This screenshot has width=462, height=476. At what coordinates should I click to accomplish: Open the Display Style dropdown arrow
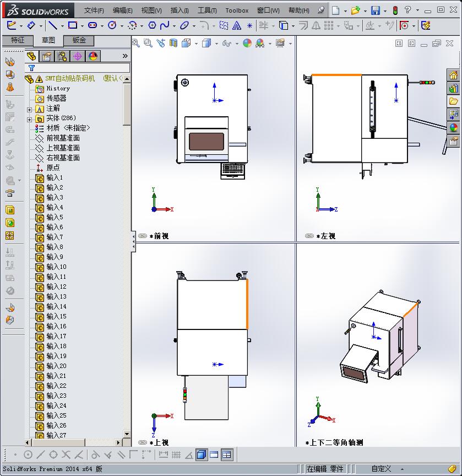point(216,44)
